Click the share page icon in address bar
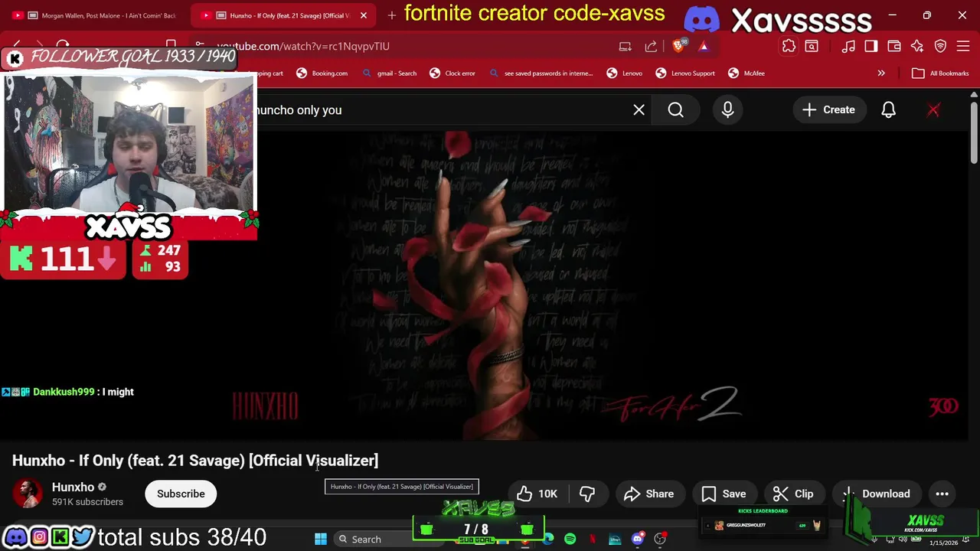 pos(651,47)
